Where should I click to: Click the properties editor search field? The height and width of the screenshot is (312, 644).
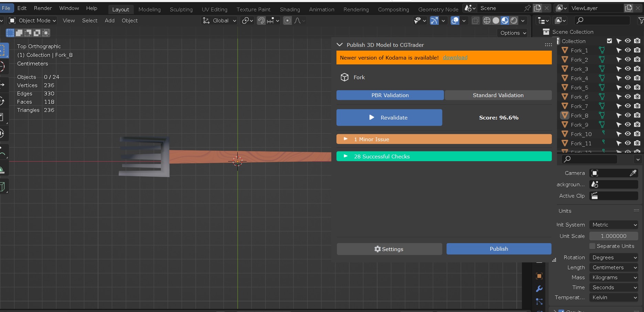(x=590, y=159)
